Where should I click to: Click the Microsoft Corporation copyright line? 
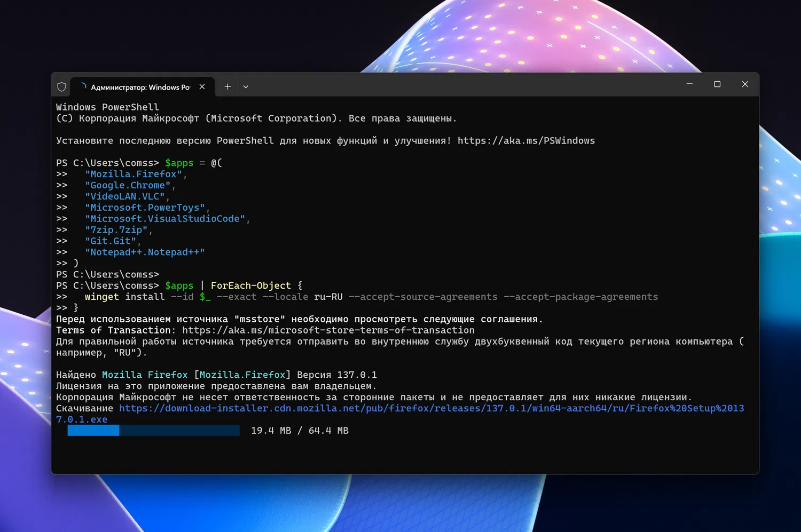[256, 118]
